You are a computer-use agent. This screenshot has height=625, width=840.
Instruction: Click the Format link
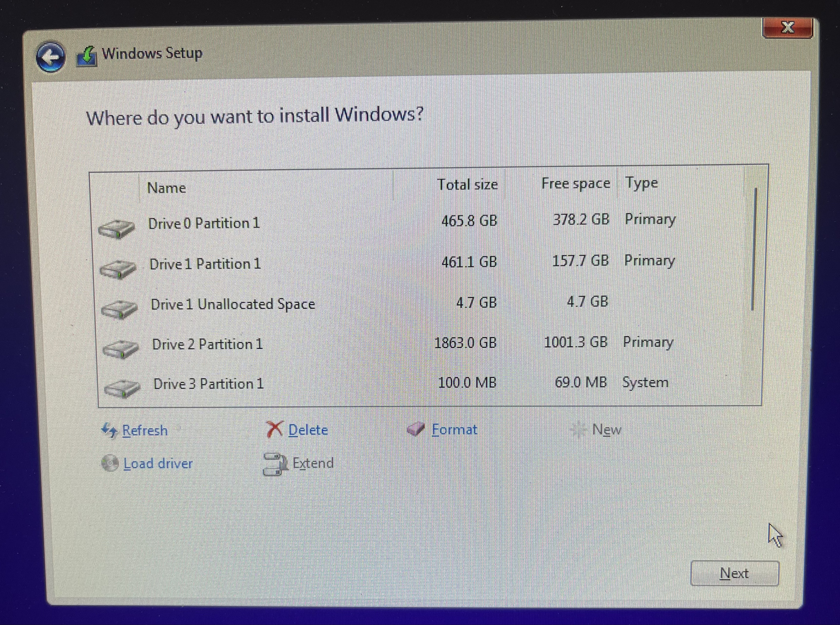(455, 430)
